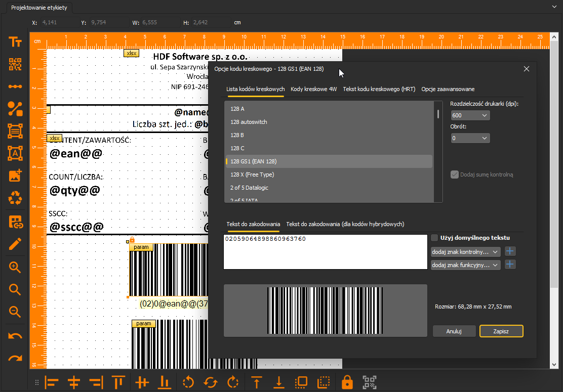Select the Text tool in left toolbar

click(x=15, y=42)
